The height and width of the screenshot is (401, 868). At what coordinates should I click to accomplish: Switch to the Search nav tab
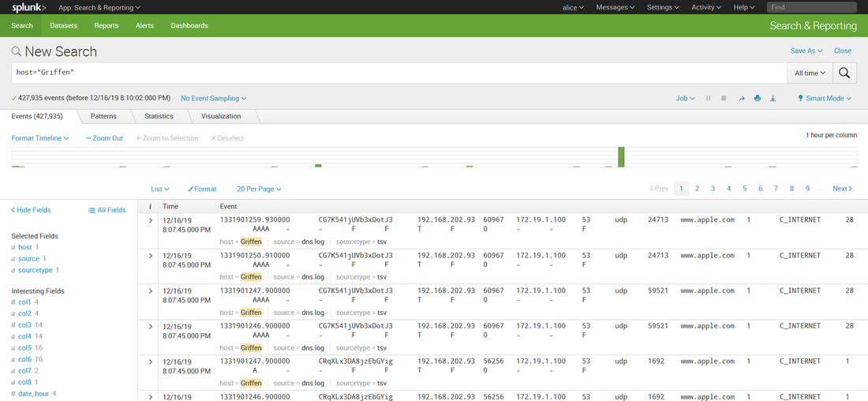click(22, 25)
